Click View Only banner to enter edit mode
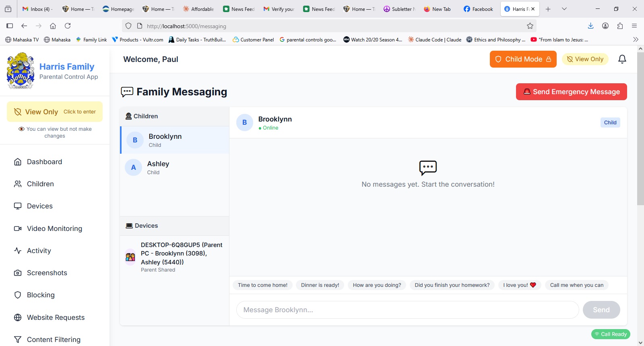644x346 pixels. [55, 112]
